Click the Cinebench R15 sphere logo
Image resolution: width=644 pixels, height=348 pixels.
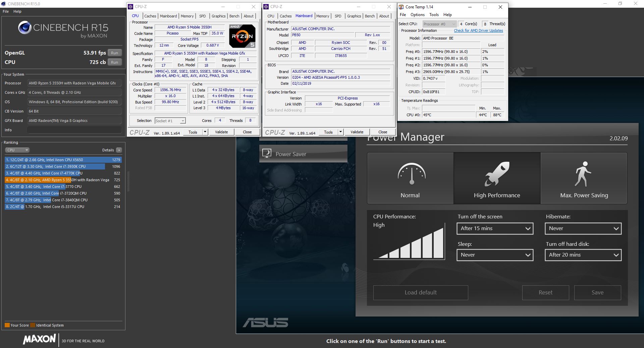click(x=25, y=28)
